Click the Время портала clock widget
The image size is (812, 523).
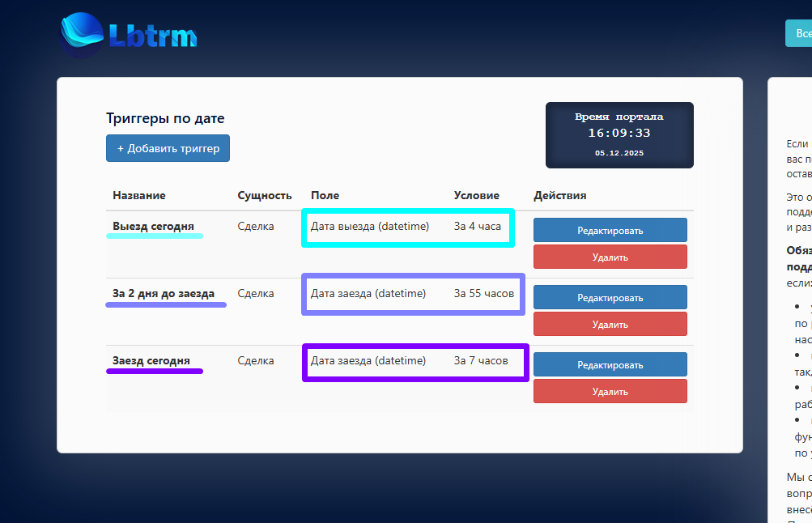[619, 134]
